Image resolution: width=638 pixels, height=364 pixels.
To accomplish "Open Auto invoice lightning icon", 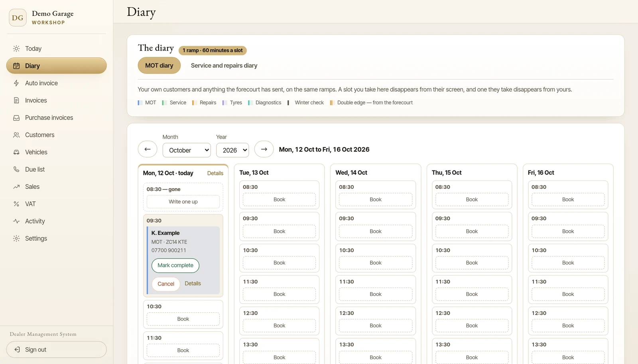I will pyautogui.click(x=16, y=83).
